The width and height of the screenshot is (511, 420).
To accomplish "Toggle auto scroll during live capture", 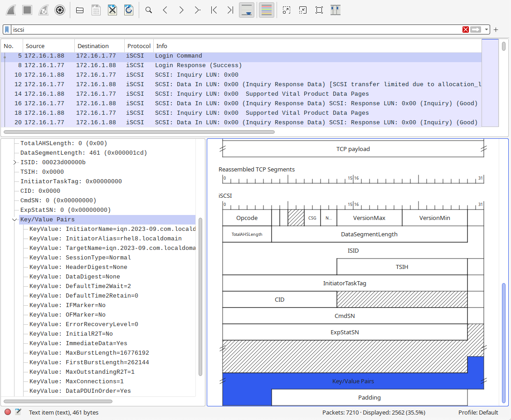I will click(x=247, y=10).
